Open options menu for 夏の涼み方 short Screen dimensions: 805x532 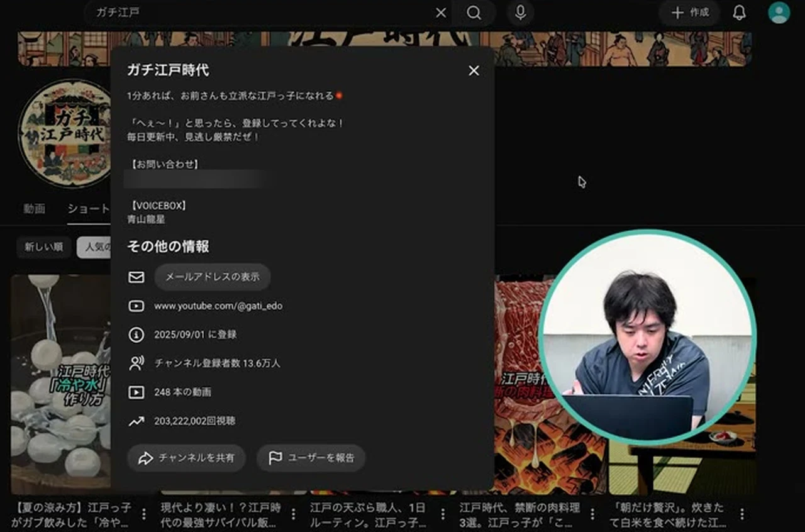144,514
